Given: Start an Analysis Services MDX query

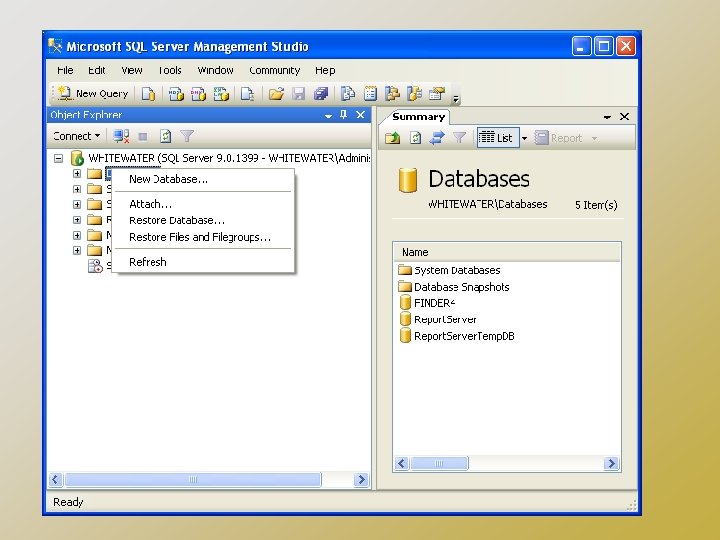Looking at the screenshot, I should pyautogui.click(x=176, y=94).
